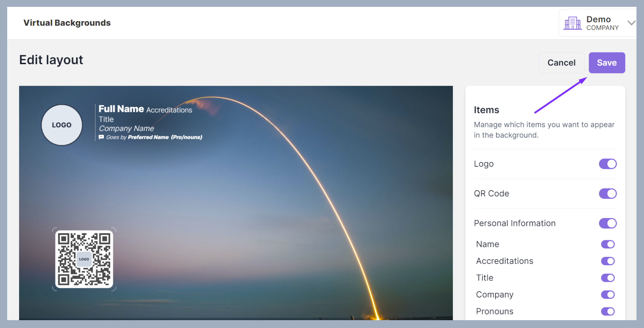Save the layout changes

607,63
